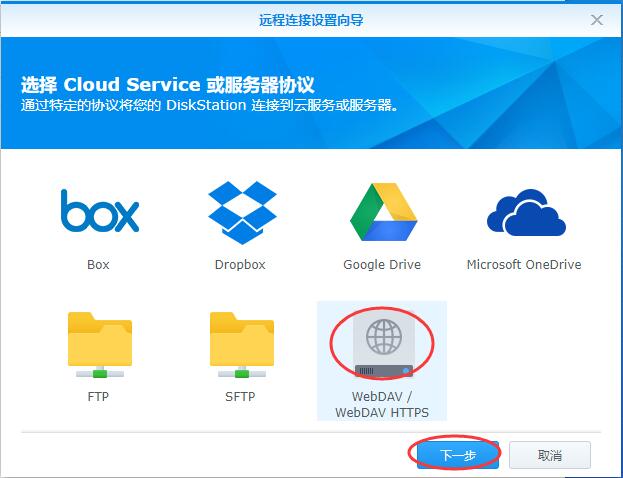Click the "Box" text label

coord(98,265)
